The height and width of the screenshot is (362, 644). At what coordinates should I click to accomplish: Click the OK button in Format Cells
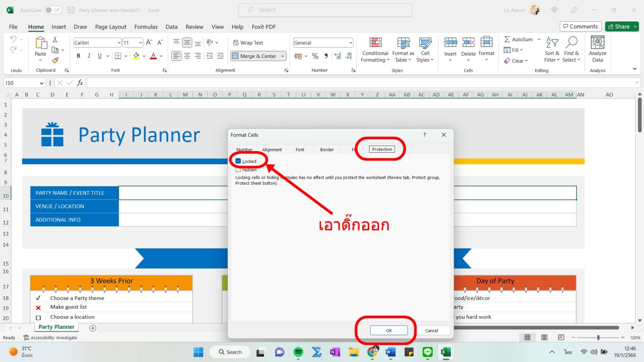pyautogui.click(x=388, y=330)
